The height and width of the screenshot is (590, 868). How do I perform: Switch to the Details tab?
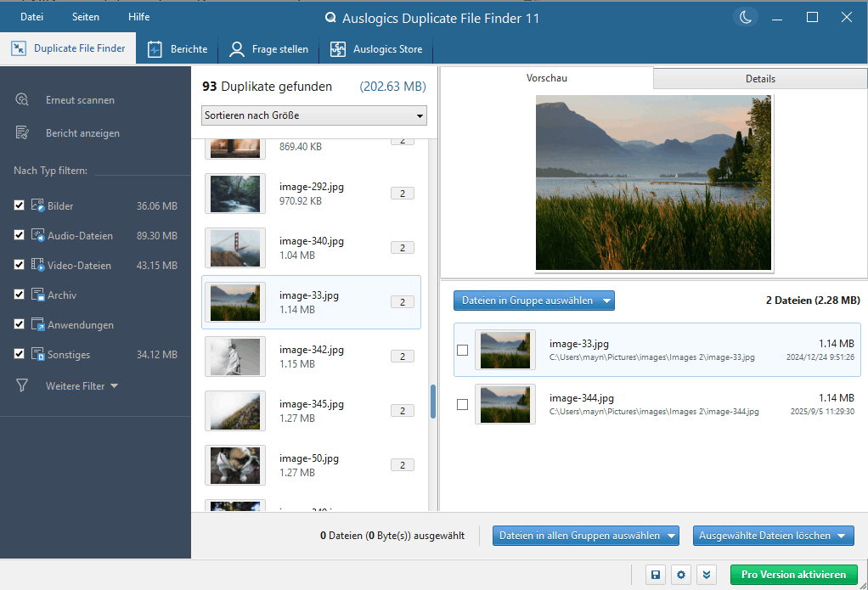(x=760, y=79)
